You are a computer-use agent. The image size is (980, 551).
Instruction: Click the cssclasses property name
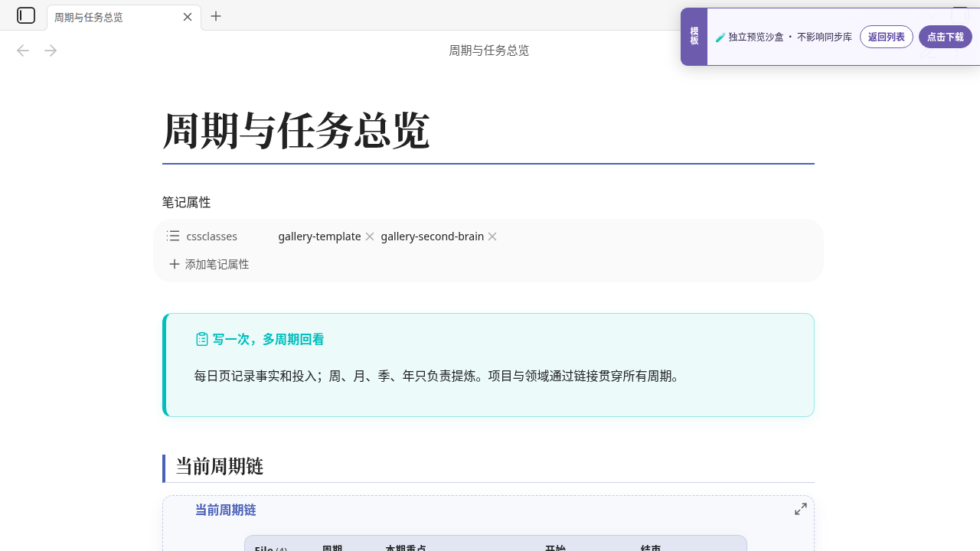(x=212, y=236)
